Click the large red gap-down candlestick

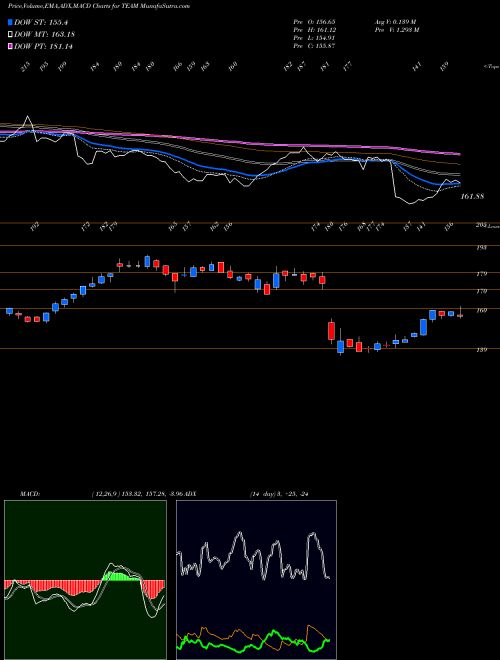pyautogui.click(x=332, y=330)
